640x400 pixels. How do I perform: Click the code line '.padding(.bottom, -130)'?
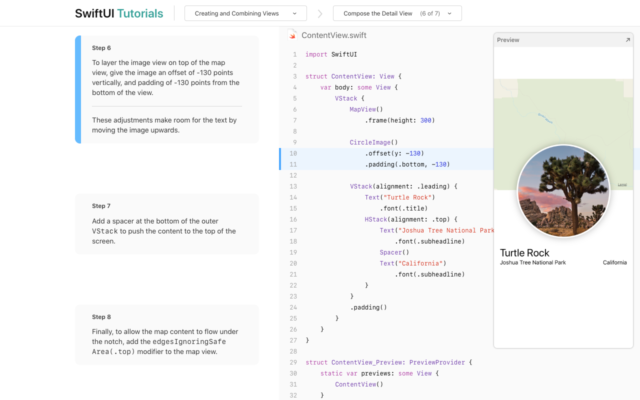407,164
